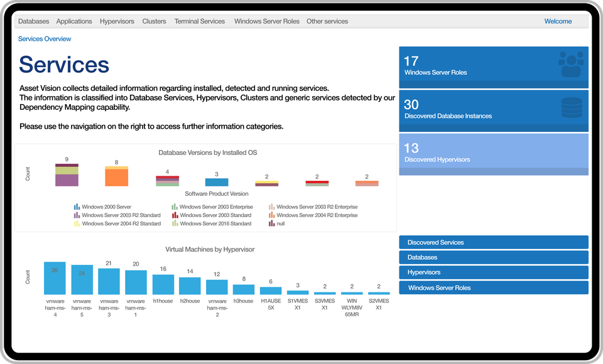Click the Hypervisors sidebar button
Image resolution: width=603 pixels, height=364 pixels.
494,272
